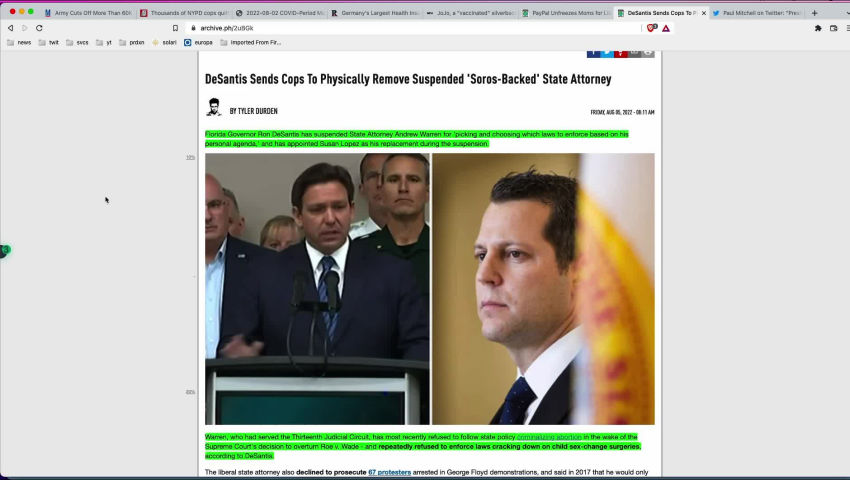Open the Brave Shields lion icon
Viewport: 850px width, 480px height.
point(652,28)
